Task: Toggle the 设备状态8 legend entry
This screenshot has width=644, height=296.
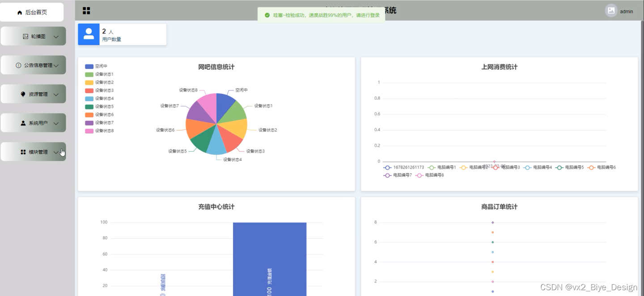Action: point(99,131)
